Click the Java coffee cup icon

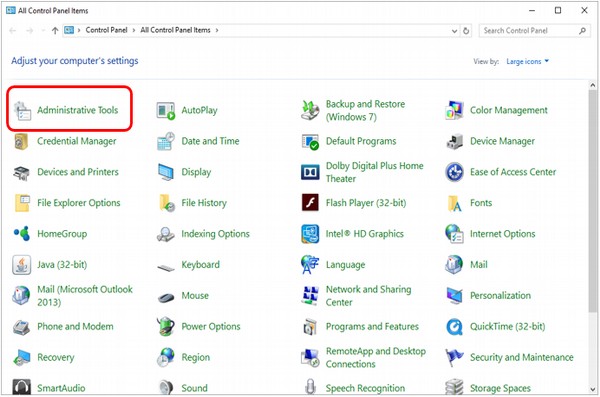(x=21, y=265)
